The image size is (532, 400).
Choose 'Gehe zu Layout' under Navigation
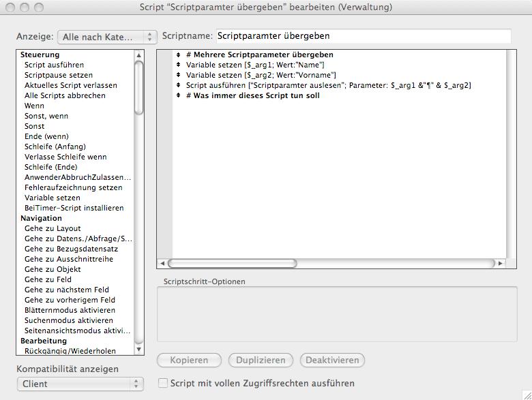coord(53,228)
